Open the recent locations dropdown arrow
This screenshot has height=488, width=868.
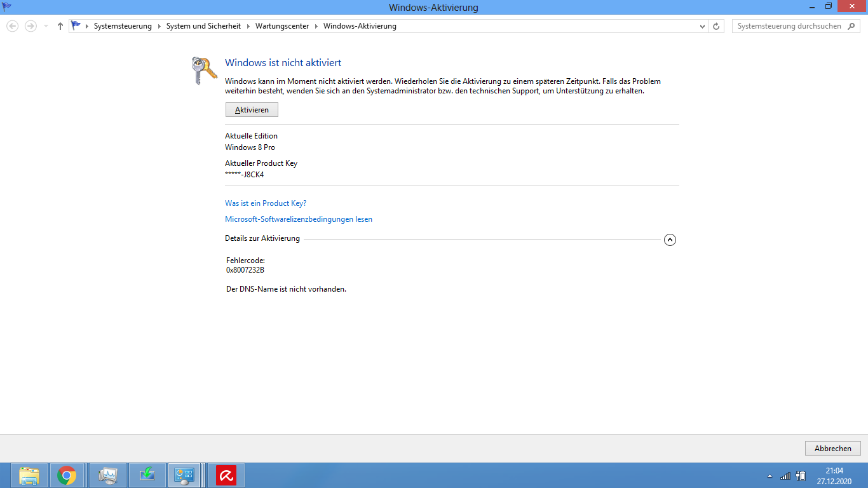46,26
